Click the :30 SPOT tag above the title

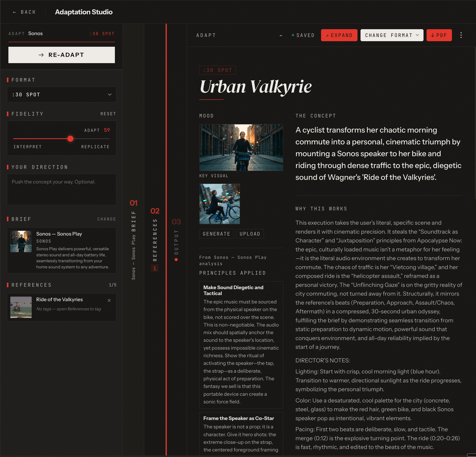pyautogui.click(x=217, y=70)
